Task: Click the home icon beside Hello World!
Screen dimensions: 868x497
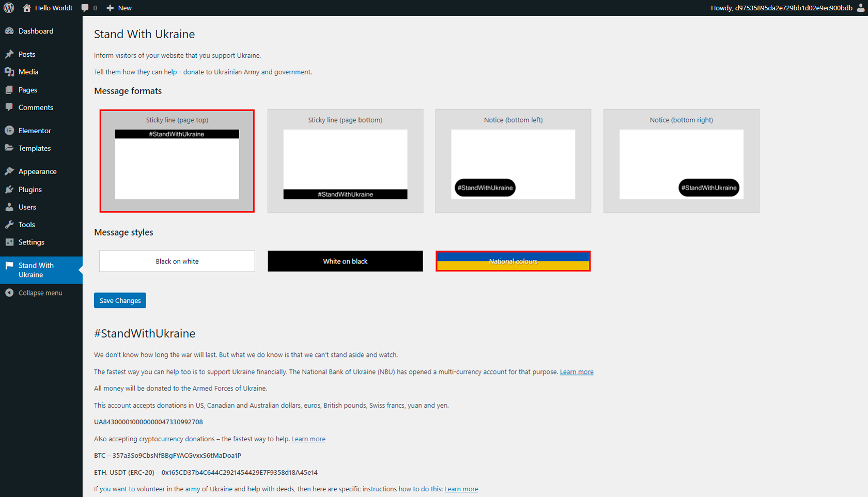Action: click(x=27, y=8)
